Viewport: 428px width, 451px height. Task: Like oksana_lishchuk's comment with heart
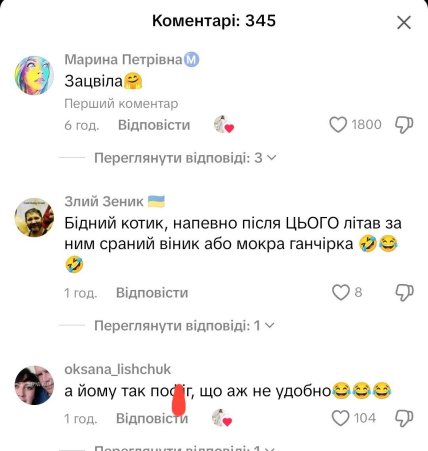pos(341,418)
